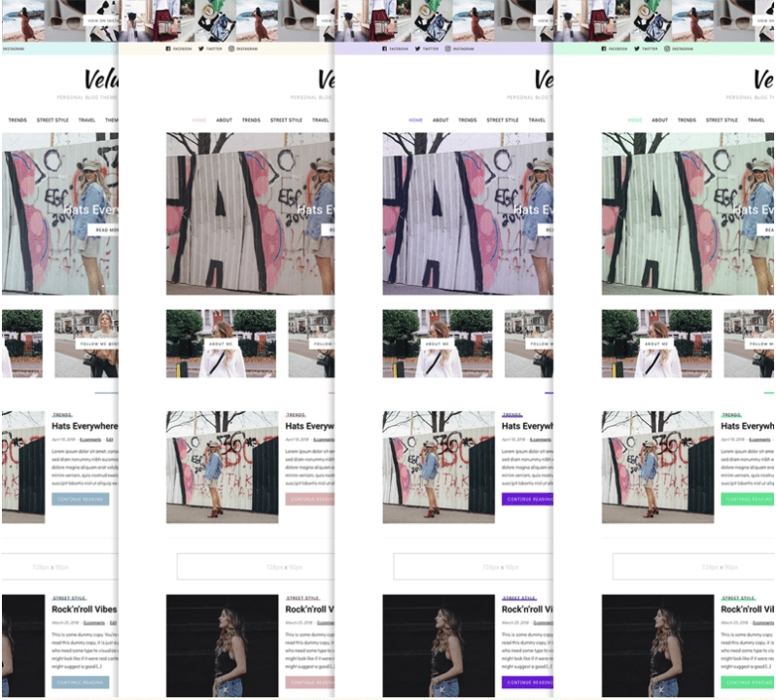776x700 pixels.
Task: Open Rock'n'roll Vibes title on blue-themed page
Action: tap(85, 610)
